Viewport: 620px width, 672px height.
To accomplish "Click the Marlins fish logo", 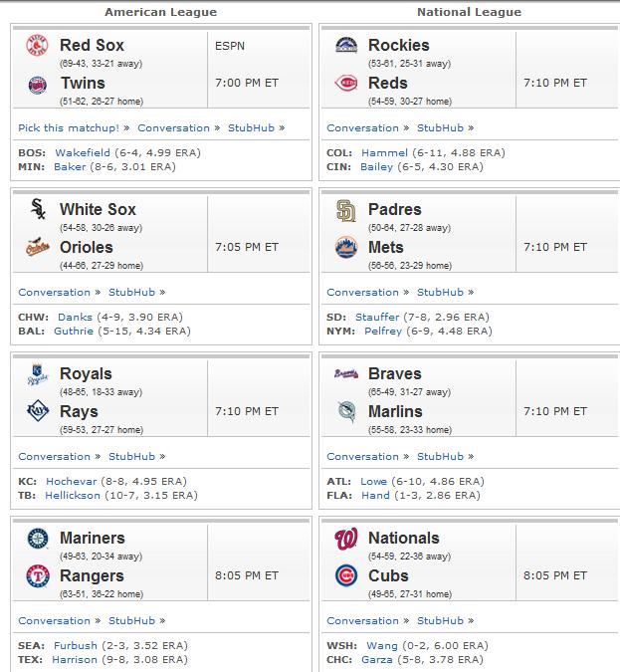I will (346, 411).
